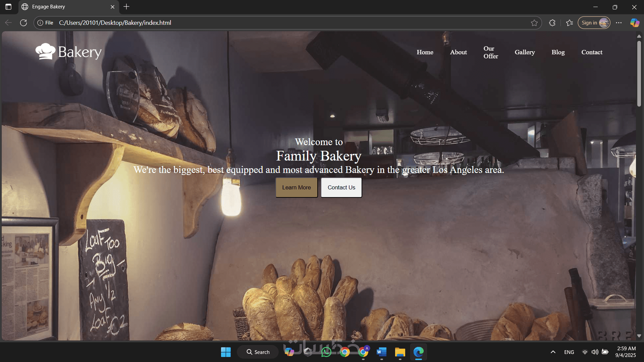Go to Gallery page link

(525, 52)
